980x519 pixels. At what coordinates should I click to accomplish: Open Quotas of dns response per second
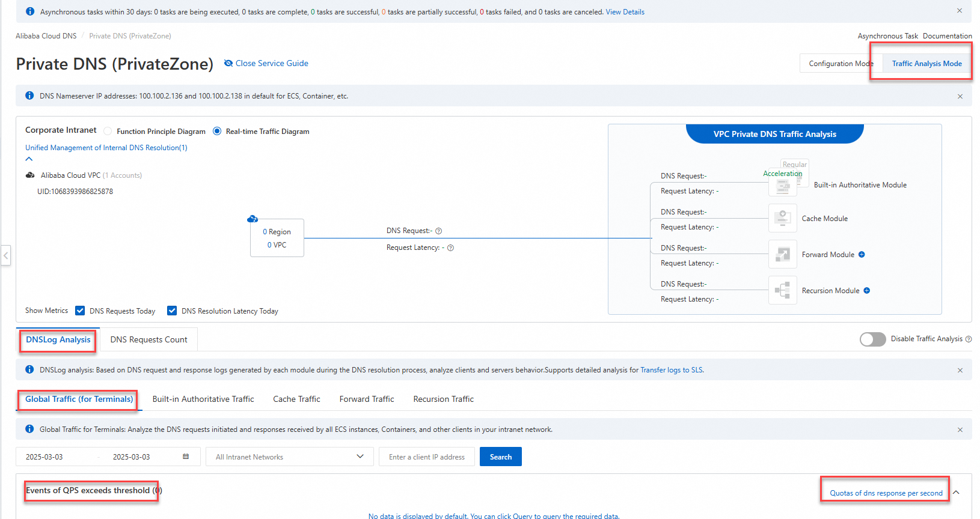[x=886, y=493]
